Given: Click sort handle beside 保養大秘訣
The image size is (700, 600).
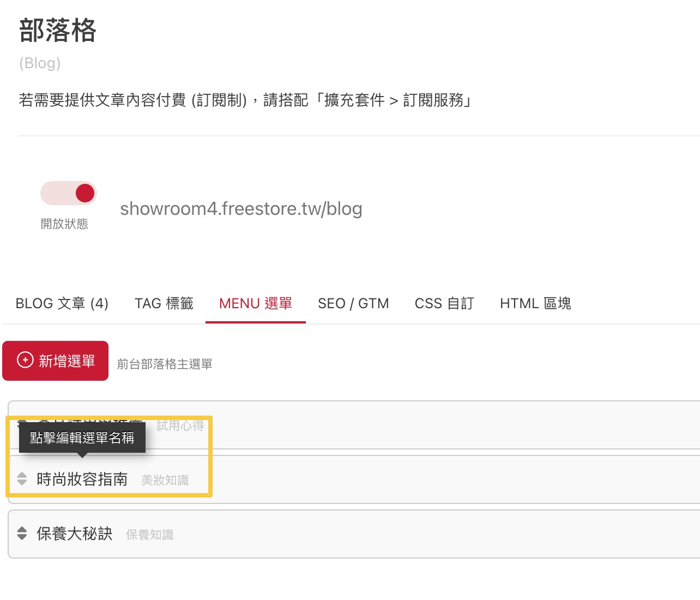Looking at the screenshot, I should 22,533.
